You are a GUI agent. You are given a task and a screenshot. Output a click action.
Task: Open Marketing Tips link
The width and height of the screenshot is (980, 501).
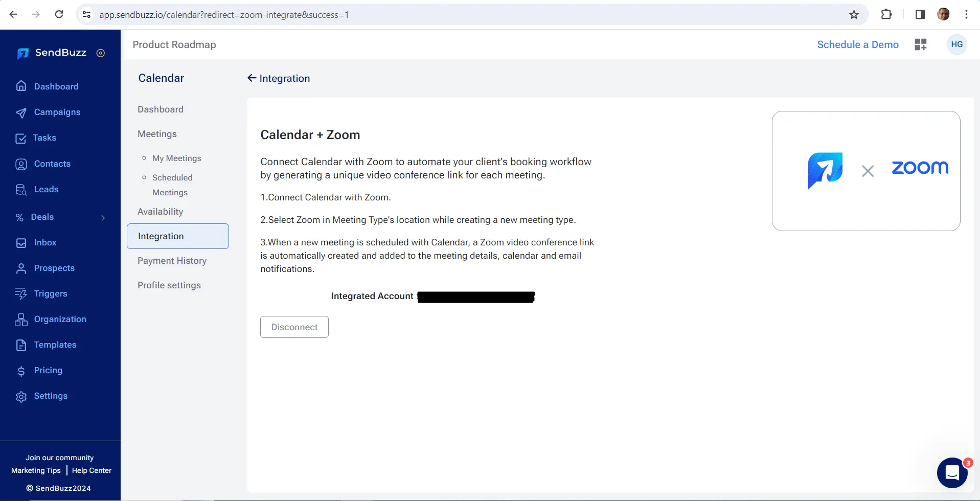pos(36,470)
